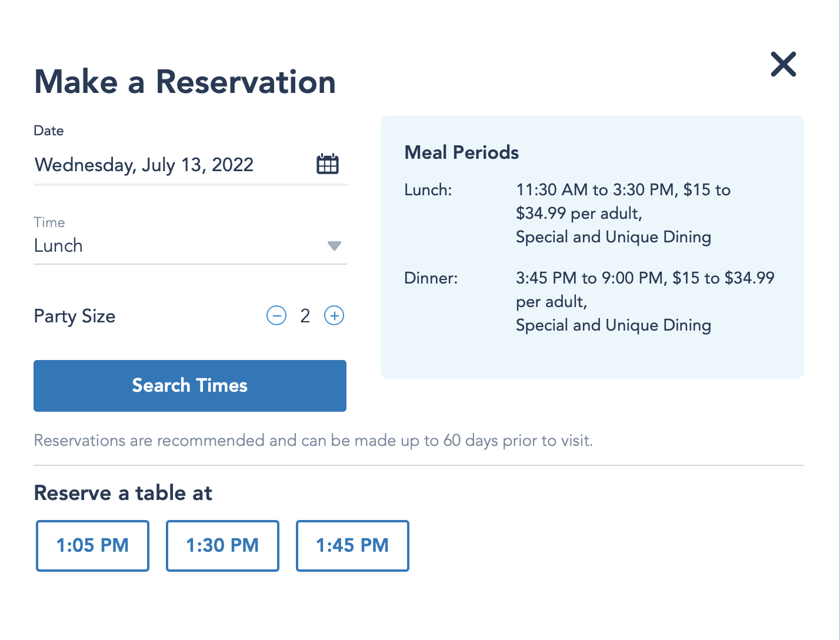
Task: Expand the Time dropdown arrow
Action: point(334,246)
